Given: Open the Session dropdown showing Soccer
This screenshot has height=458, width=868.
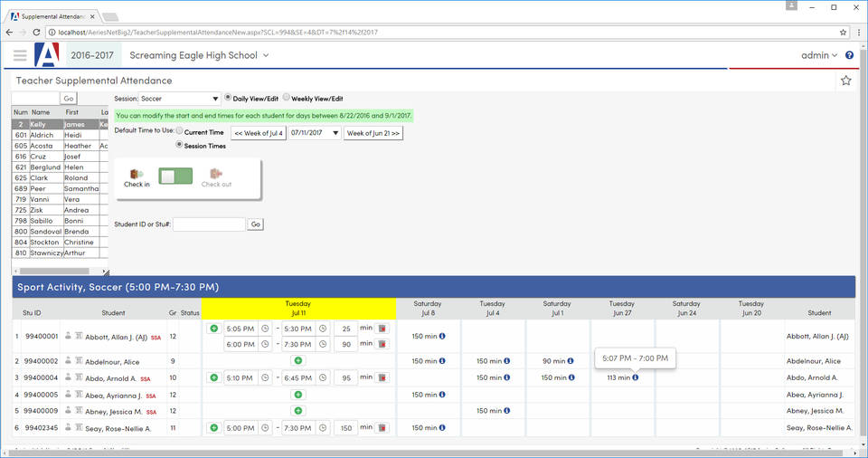Looking at the screenshot, I should [x=179, y=99].
